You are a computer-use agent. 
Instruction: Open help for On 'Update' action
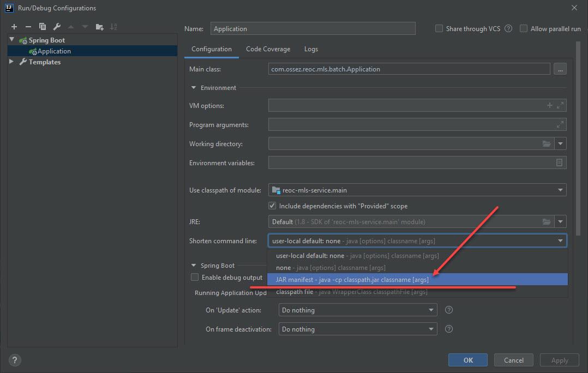pos(448,311)
